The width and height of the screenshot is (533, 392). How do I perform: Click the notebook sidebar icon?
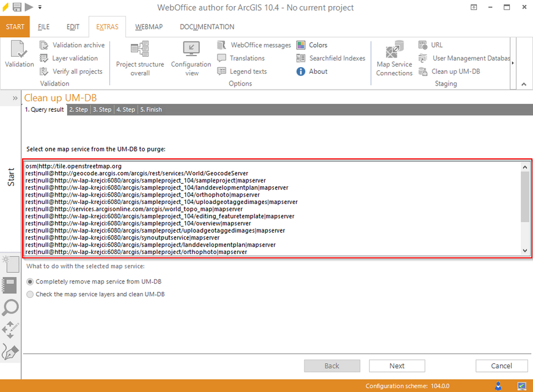tap(10, 285)
